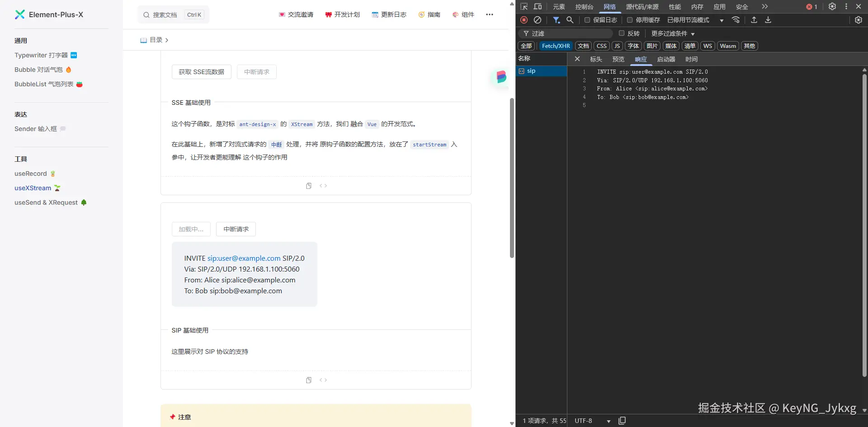
Task: Expand the 更多过滤条件 dropdown
Action: click(x=673, y=33)
